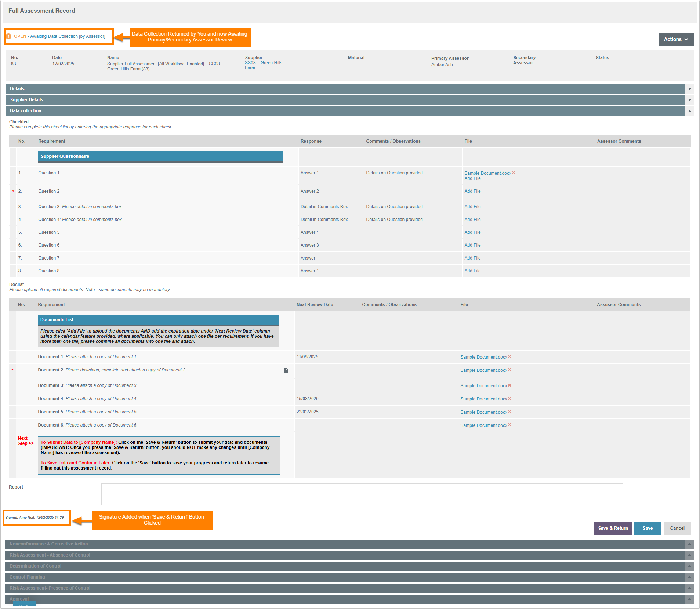Screen dimensions: 700x609
Task: Delete the attached file for Document 1
Action: click(x=509, y=356)
